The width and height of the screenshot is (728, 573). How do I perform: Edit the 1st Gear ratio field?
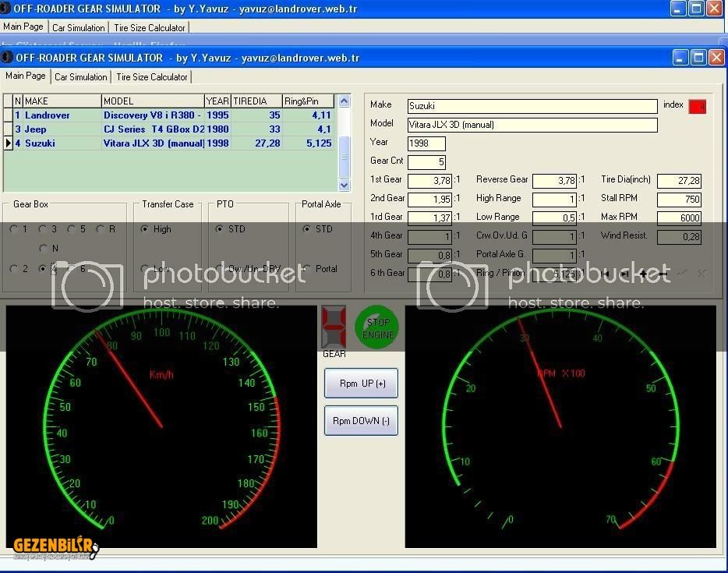430,181
